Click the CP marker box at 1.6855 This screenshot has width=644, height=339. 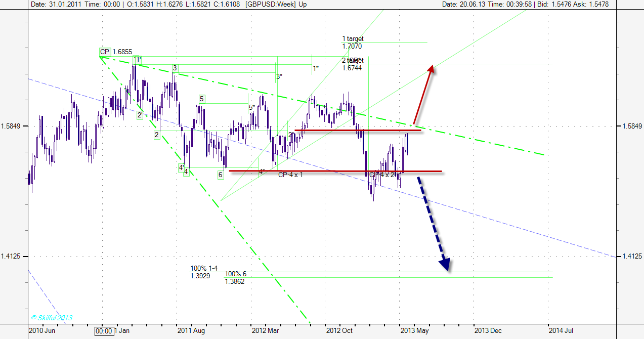point(105,52)
